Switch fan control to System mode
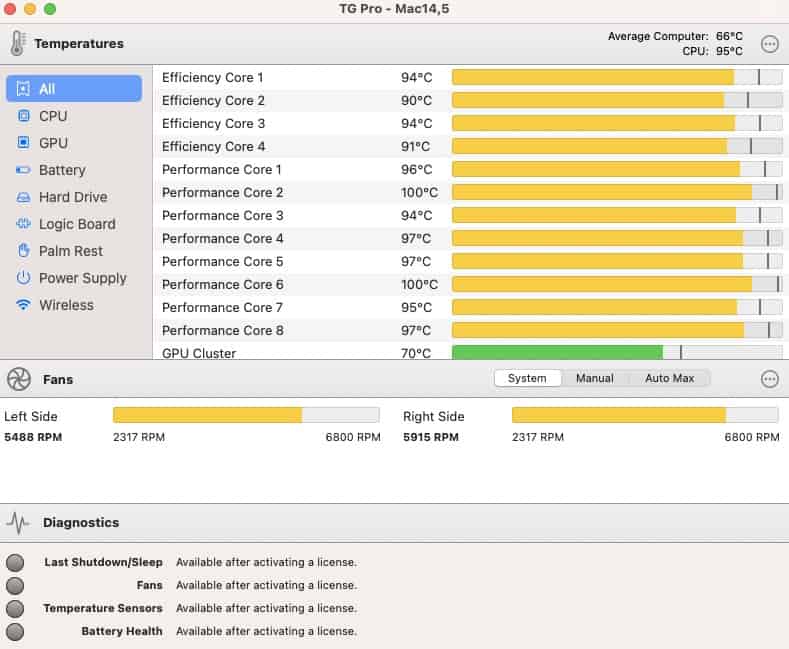The image size is (789, 649). pos(527,378)
